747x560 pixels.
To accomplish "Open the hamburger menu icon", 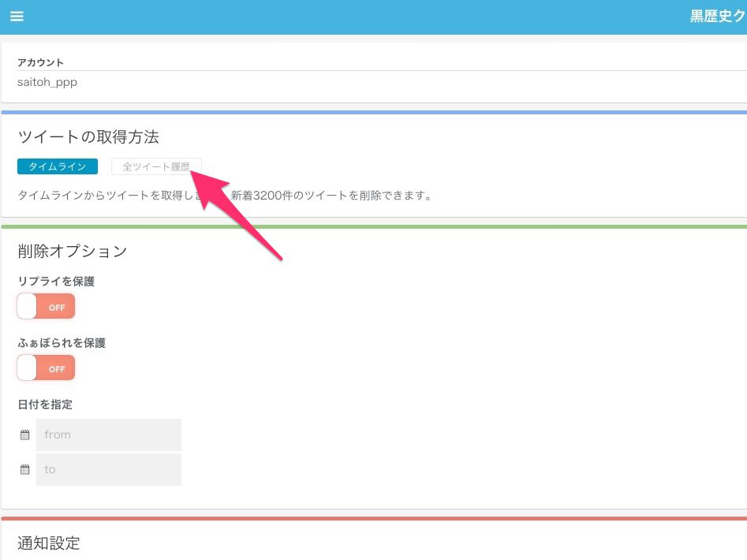I will click(17, 17).
